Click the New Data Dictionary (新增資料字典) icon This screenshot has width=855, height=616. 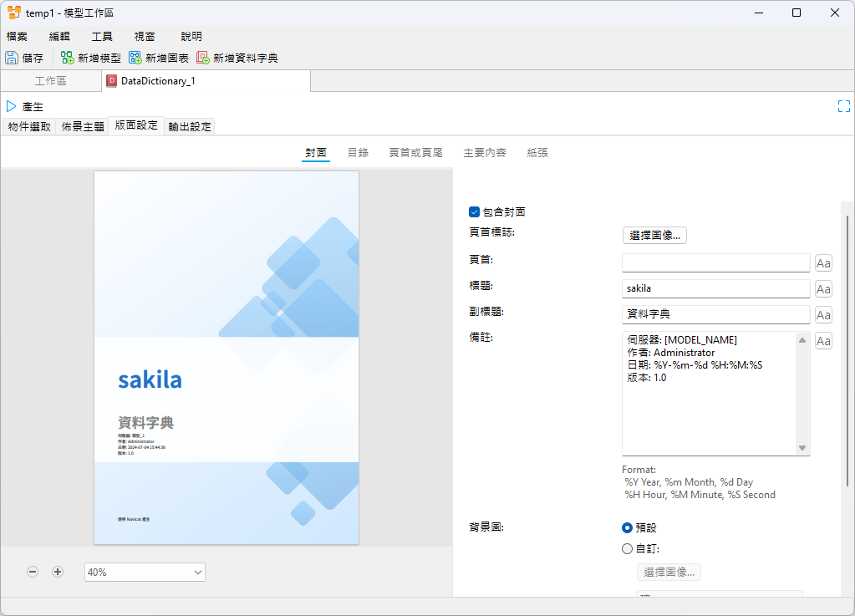pyautogui.click(x=203, y=58)
